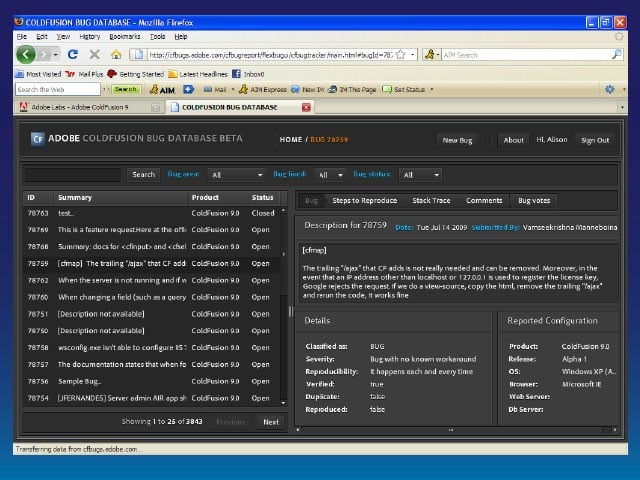Viewport: 640px width, 480px height.
Task: Open the History menu
Action: click(89, 37)
